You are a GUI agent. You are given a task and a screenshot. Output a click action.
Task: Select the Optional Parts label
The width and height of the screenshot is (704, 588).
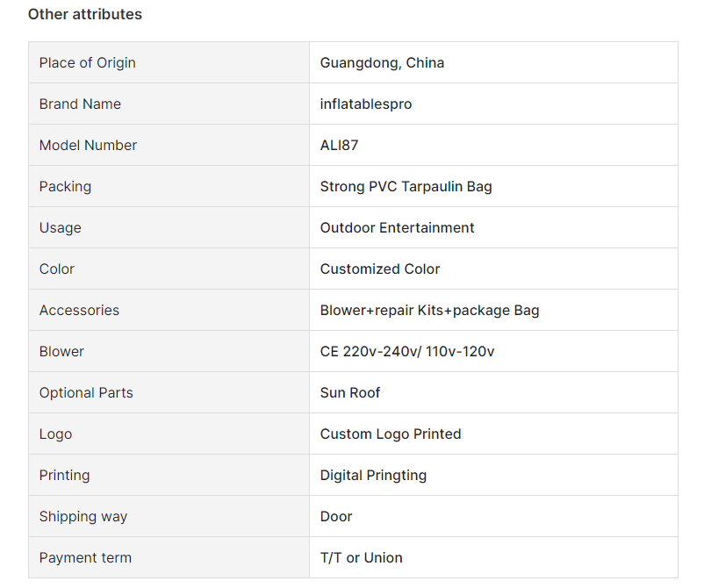(86, 393)
